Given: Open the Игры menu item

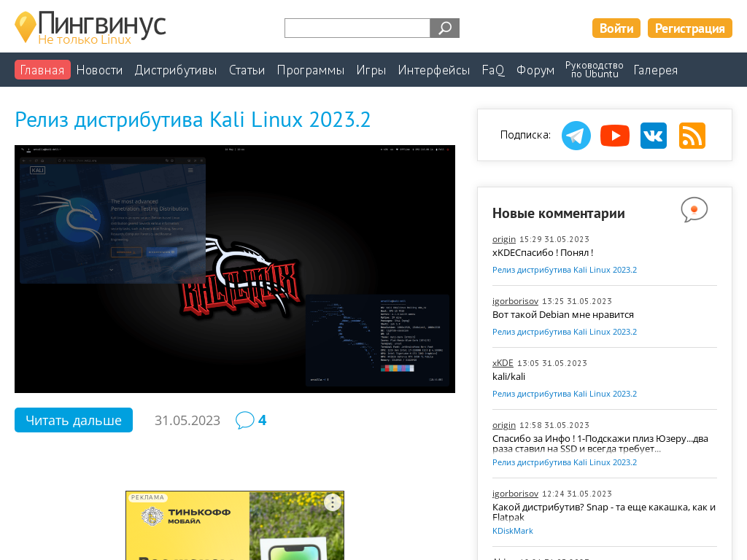Looking at the screenshot, I should [371, 70].
